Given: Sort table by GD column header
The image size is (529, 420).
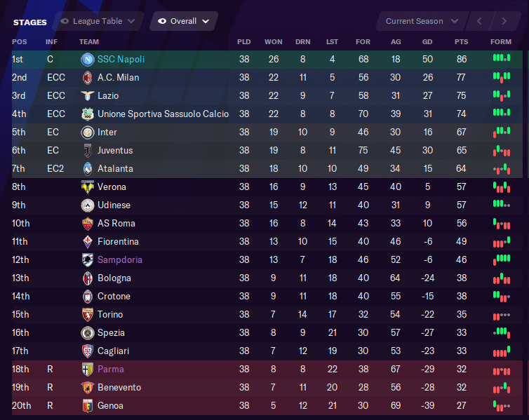Looking at the screenshot, I should pos(427,42).
